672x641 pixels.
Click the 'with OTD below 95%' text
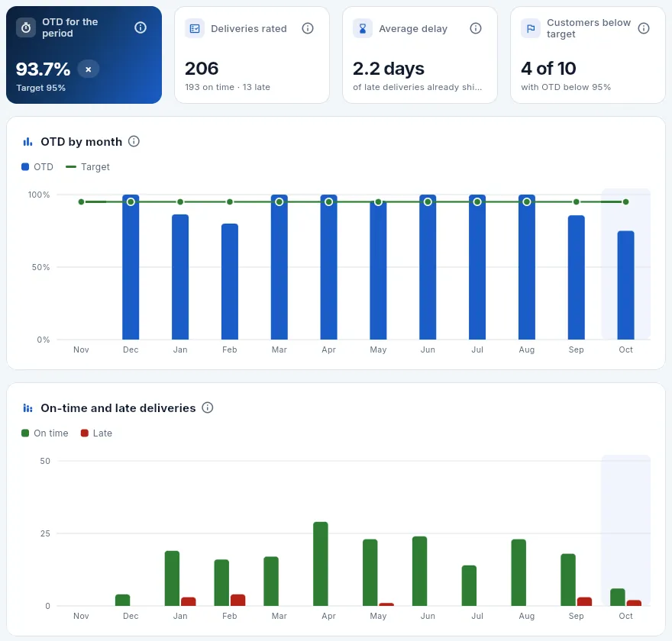click(x=566, y=87)
